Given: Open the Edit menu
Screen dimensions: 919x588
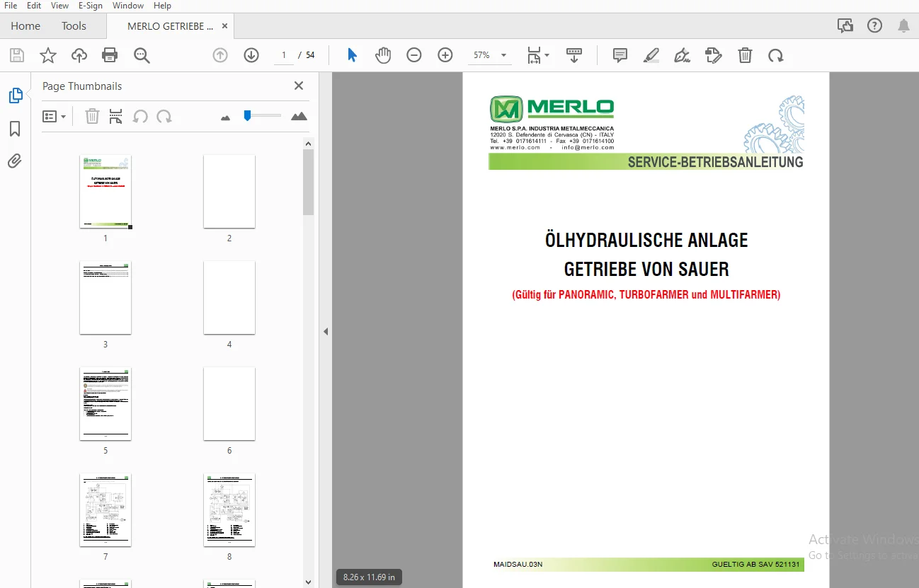Looking at the screenshot, I should point(34,6).
